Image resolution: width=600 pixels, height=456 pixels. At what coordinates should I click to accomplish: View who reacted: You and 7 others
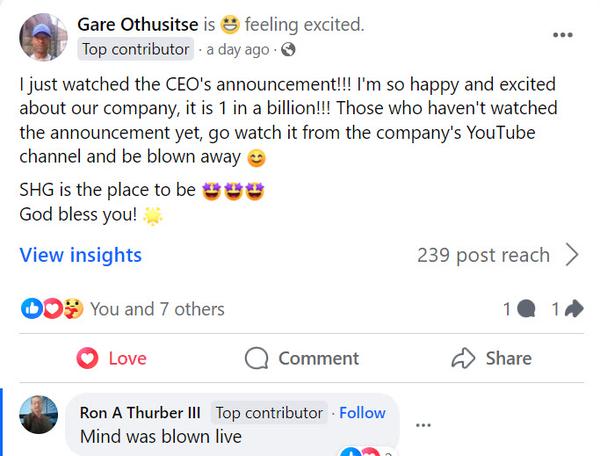pos(157,309)
